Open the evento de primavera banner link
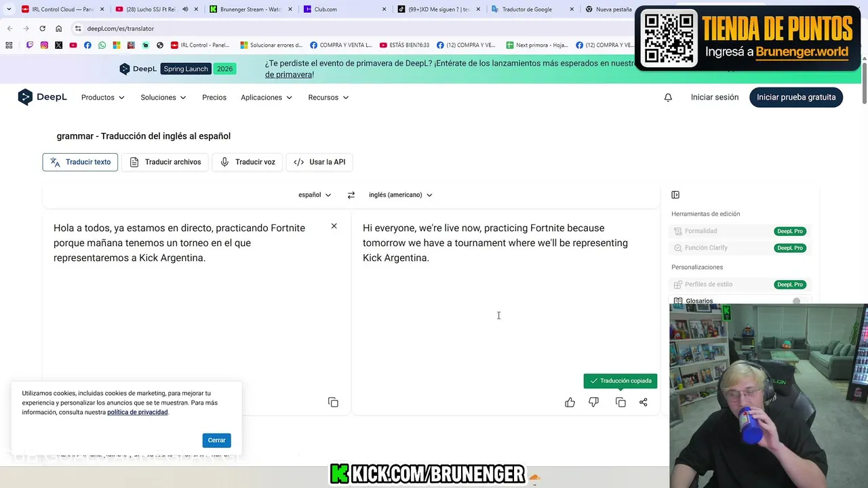The width and height of the screenshot is (868, 488). click(x=289, y=75)
